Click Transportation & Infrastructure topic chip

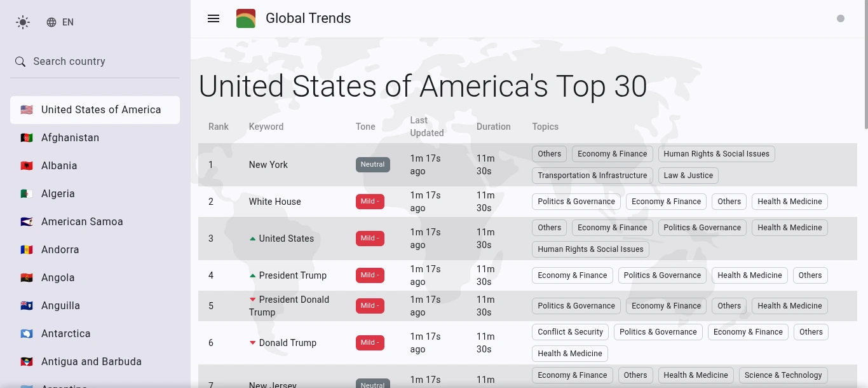(592, 176)
